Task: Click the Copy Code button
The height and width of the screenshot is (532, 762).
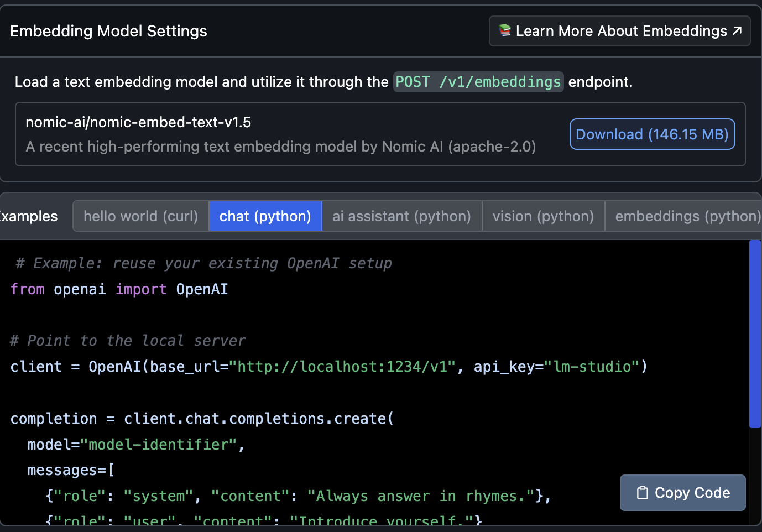Action: click(x=683, y=493)
